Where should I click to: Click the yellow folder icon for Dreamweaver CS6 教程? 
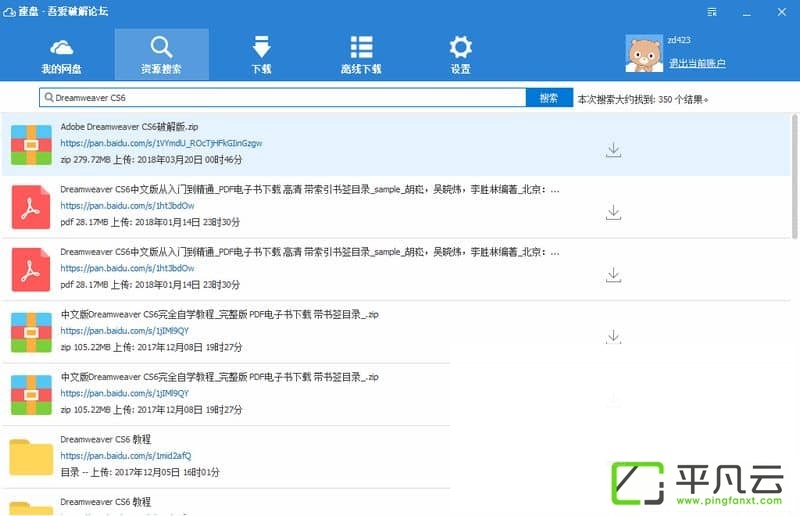(31, 457)
